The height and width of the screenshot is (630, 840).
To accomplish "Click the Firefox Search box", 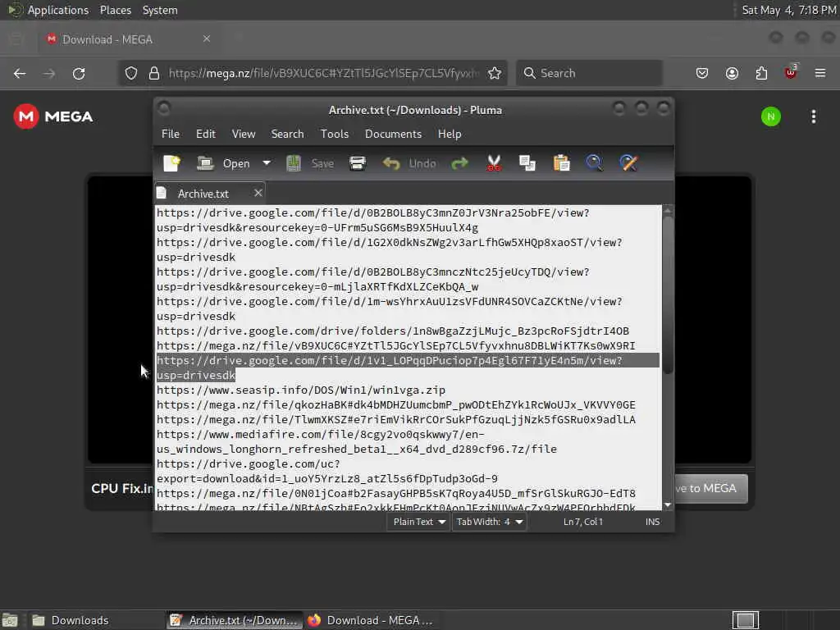I will pos(589,73).
